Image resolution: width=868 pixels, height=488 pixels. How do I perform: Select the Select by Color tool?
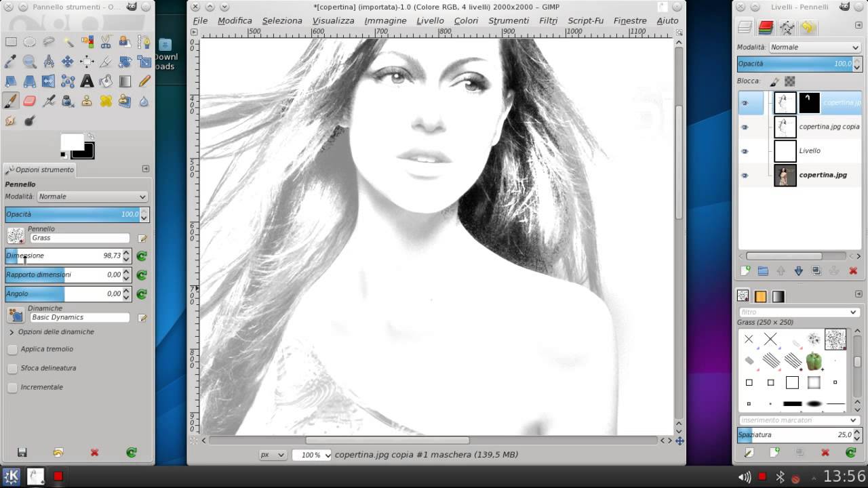click(87, 42)
